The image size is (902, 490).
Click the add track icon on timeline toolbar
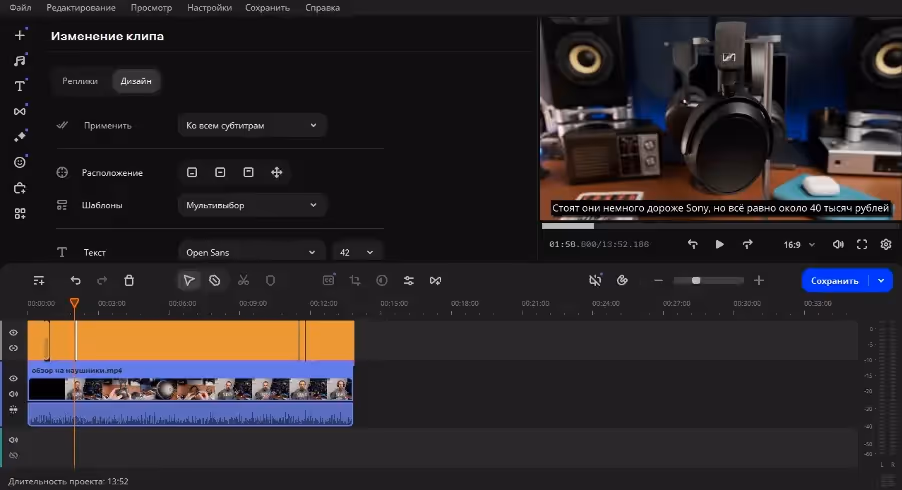pos(39,281)
